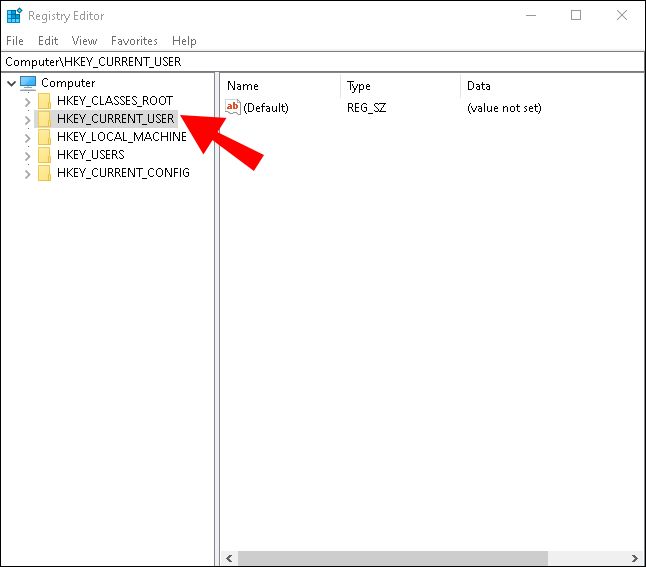Open the Favorites menu
Viewport: 646px width, 567px height.
tap(134, 41)
